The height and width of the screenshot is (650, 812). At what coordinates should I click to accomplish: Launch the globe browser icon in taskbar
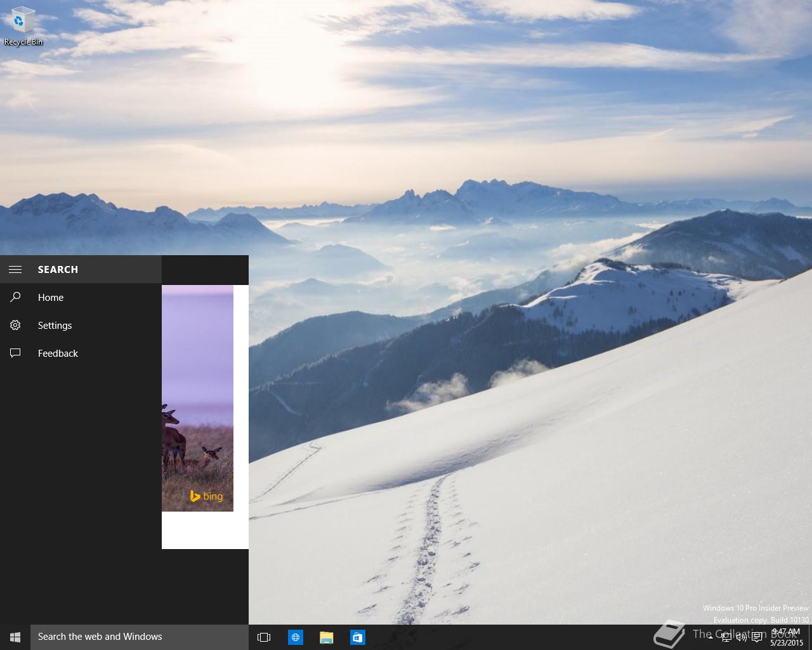point(296,637)
